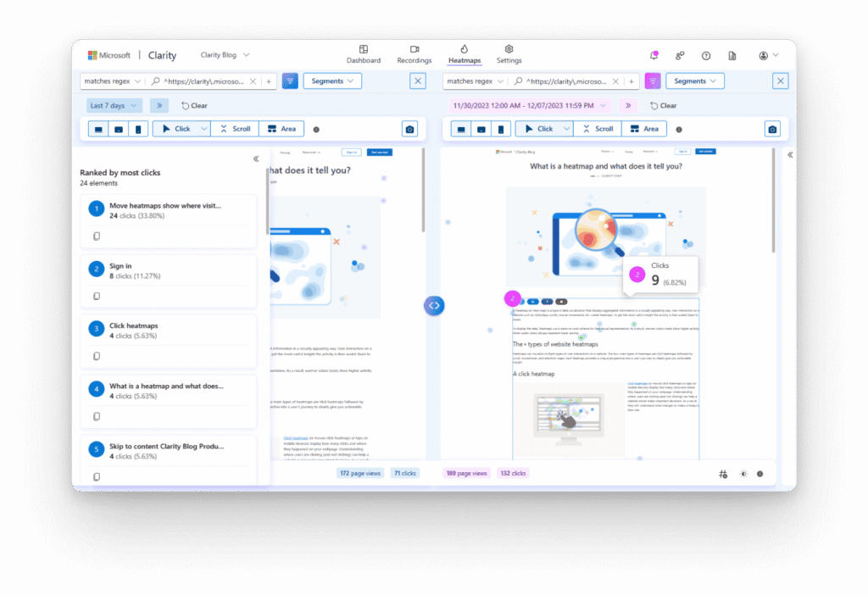Expand the left Segments dropdown
The width and height of the screenshot is (868, 595).
click(x=332, y=81)
